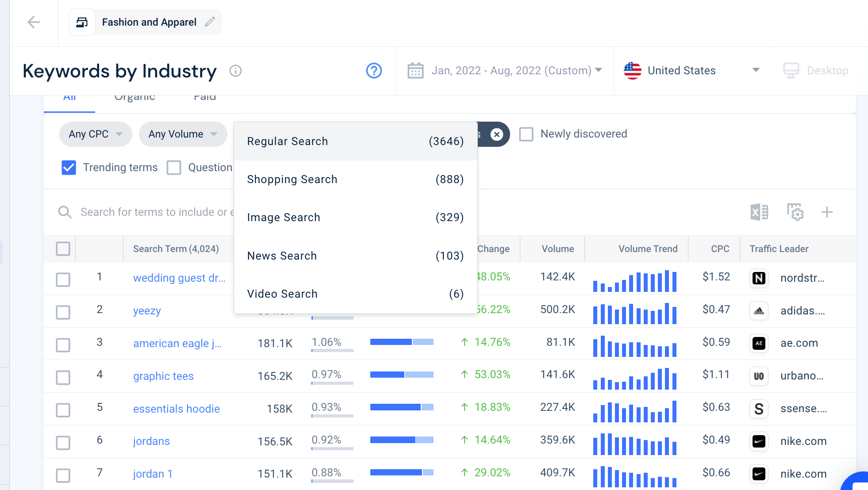
Task: Click the calendar icon for the date range
Action: coord(415,70)
